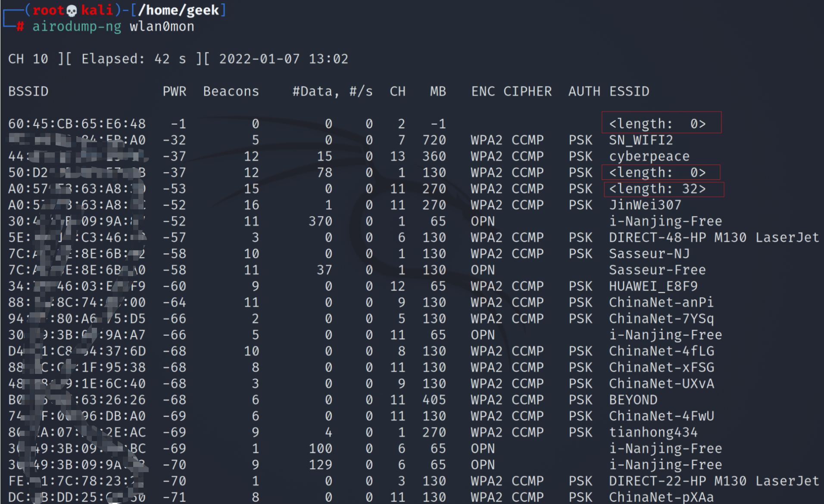Screen dimensions: 824x504
Task: Select the BSSID 60:45:CB:65:E6:48
Action: pos(77,124)
